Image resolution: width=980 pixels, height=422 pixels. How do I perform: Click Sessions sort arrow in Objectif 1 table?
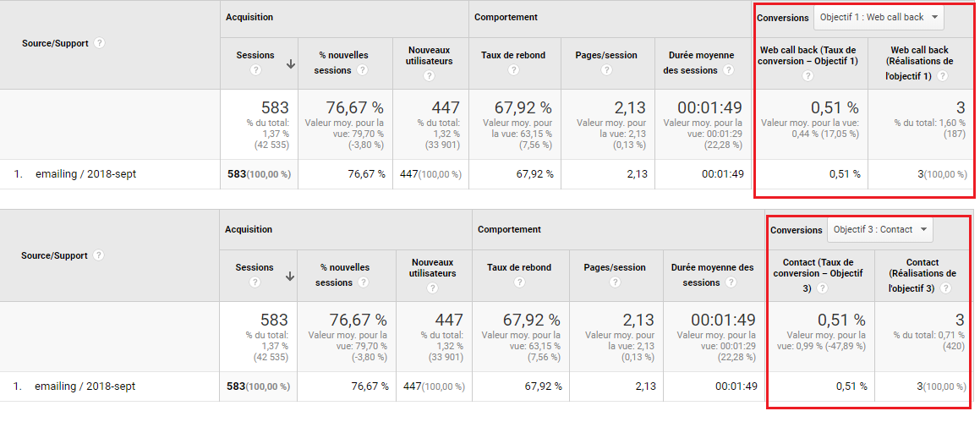pos(291,63)
